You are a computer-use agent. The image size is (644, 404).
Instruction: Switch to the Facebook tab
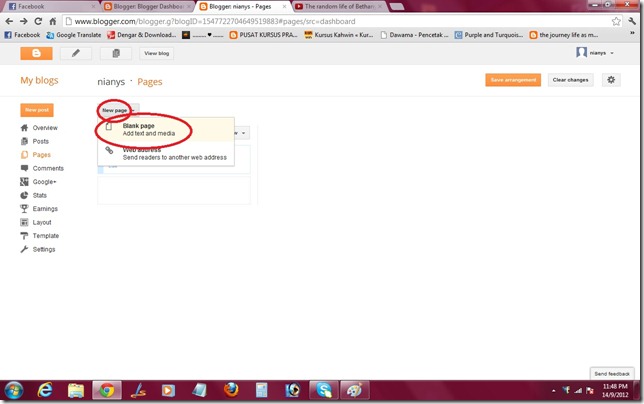[50, 7]
